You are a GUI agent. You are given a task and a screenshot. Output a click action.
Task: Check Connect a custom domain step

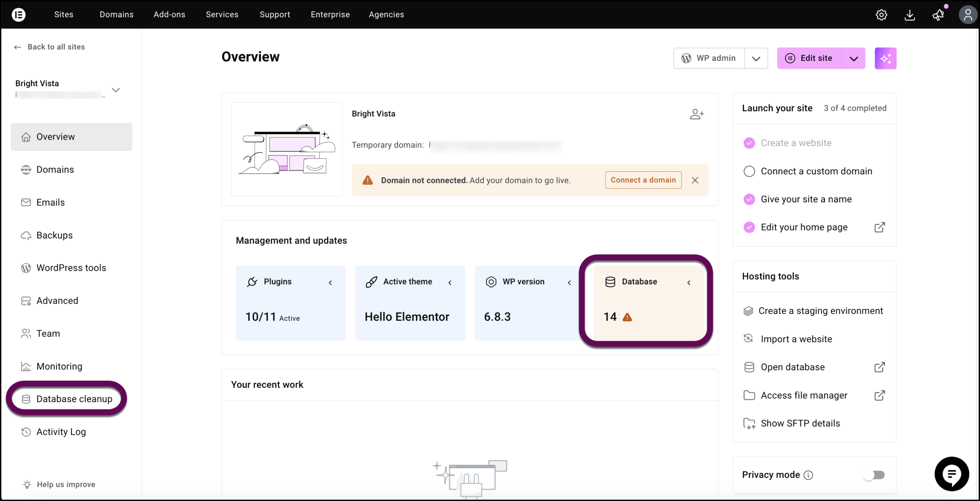tap(749, 171)
